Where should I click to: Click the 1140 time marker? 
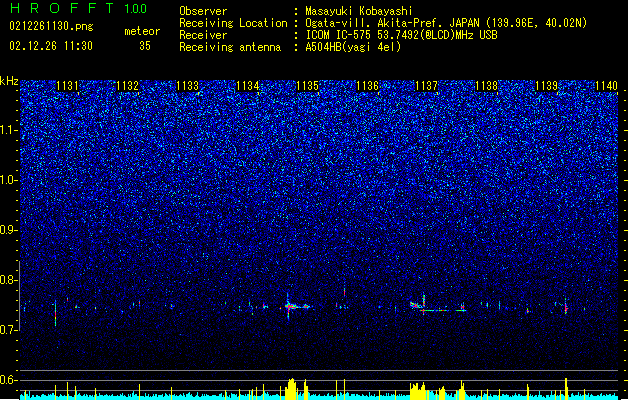(x=606, y=85)
